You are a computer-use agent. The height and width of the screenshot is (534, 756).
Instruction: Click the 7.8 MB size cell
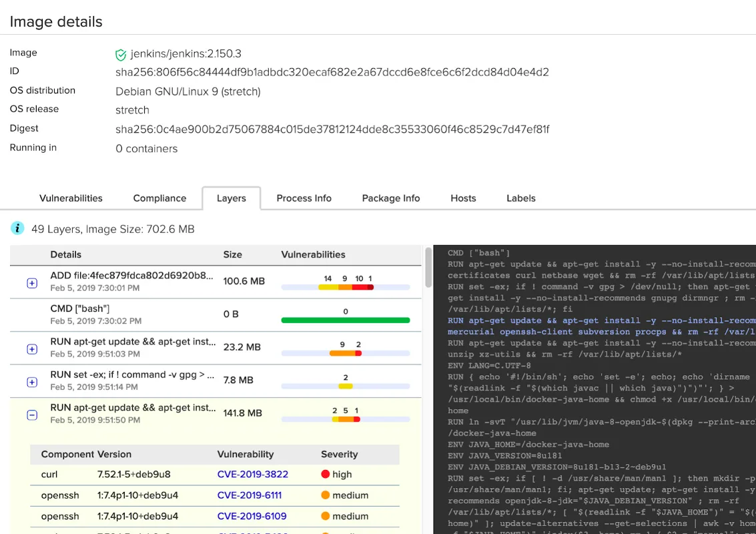(238, 380)
